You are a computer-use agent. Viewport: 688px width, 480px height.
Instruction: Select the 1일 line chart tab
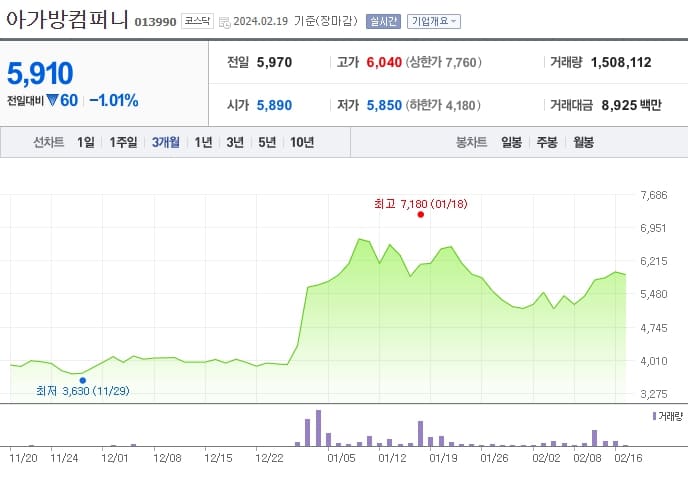coord(86,142)
